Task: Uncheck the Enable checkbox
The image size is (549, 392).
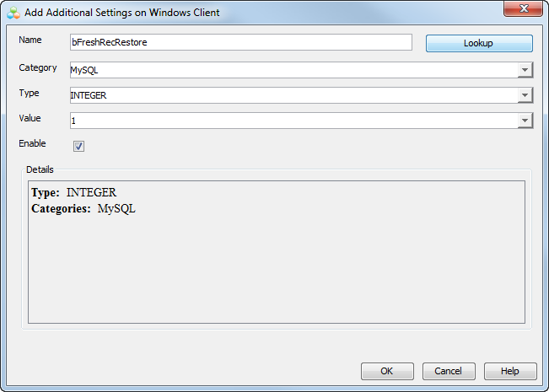Action: [x=78, y=147]
